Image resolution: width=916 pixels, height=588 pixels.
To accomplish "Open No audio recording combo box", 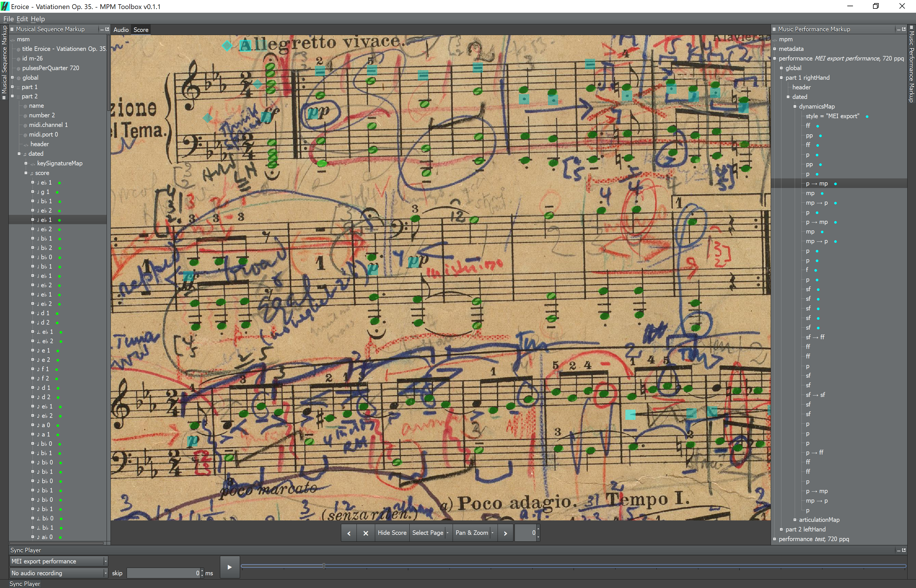I will 59,573.
